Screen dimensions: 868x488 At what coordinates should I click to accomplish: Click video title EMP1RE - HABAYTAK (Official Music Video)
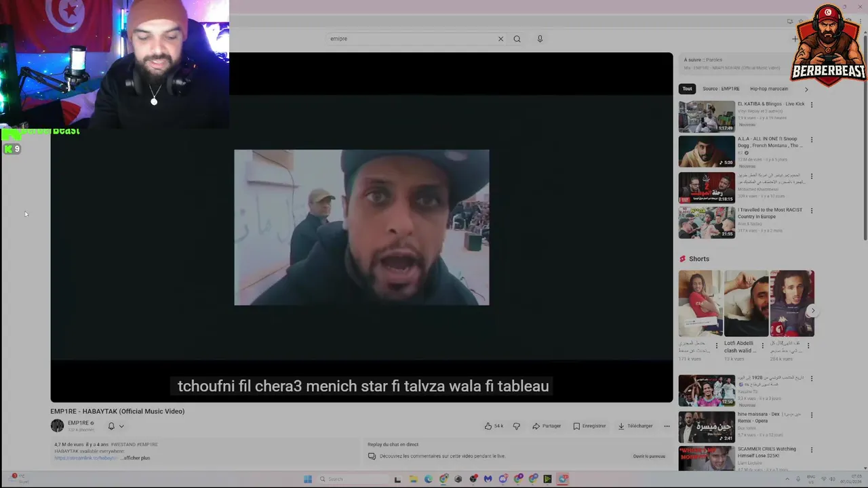coord(117,411)
